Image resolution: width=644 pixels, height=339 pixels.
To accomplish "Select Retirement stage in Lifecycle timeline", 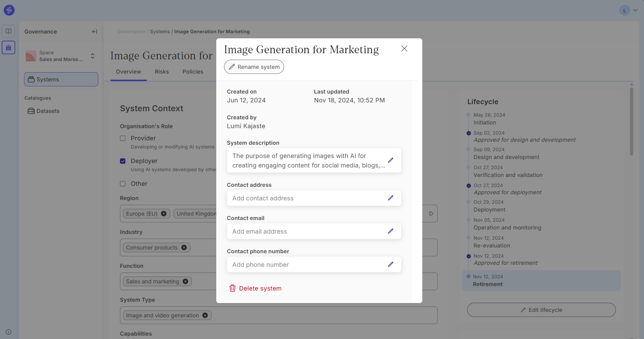I will 487,284.
